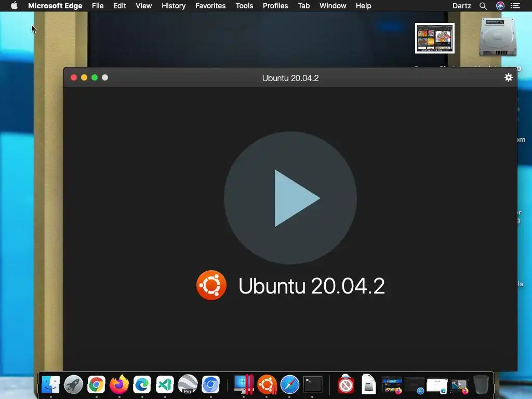Switch to Microsoft Edge in the Dock
Viewport: 532px width, 399px height.
[142, 384]
